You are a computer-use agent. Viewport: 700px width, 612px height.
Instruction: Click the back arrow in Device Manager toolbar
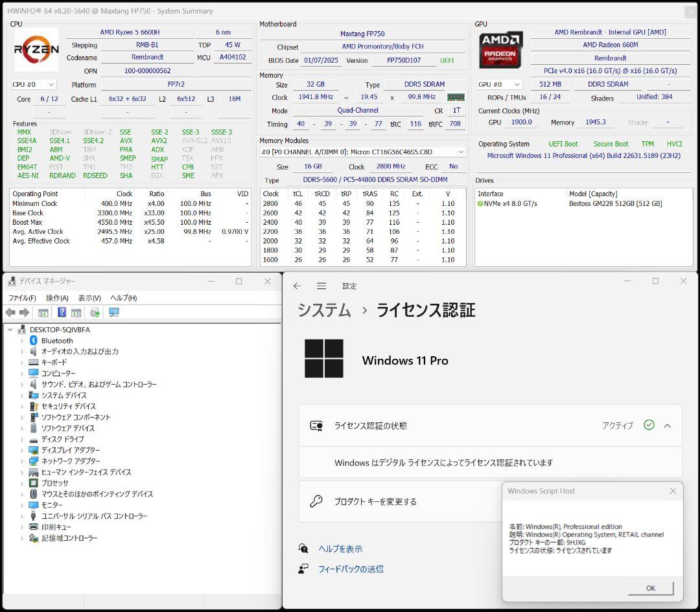(x=10, y=312)
